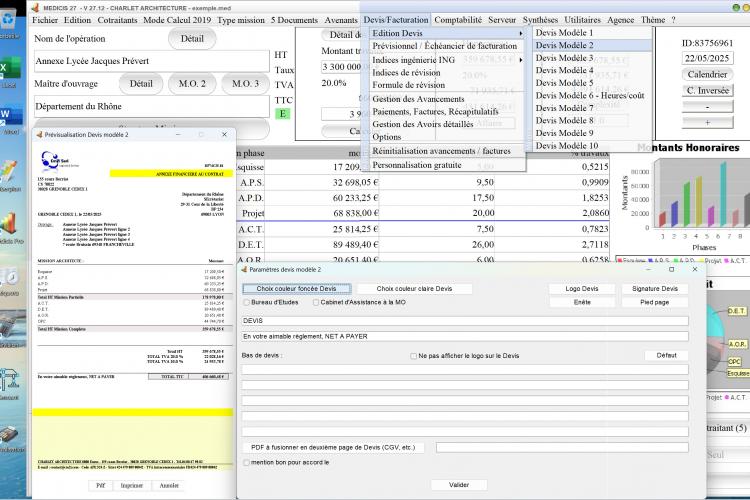The height and width of the screenshot is (500, 750).
Task: Click Choix couleur claire Devis button
Action: pos(414,289)
